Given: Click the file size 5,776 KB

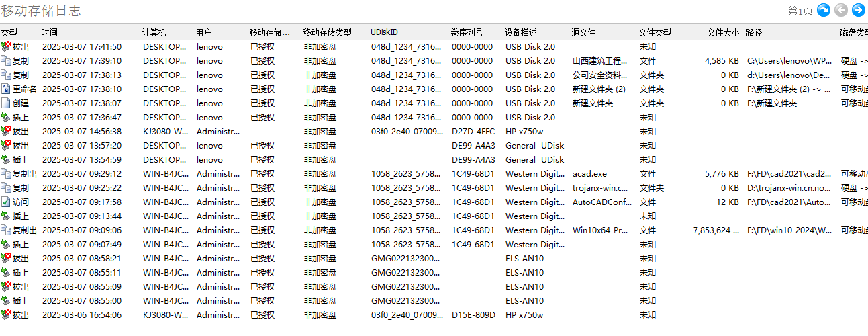Looking at the screenshot, I should (x=722, y=173).
